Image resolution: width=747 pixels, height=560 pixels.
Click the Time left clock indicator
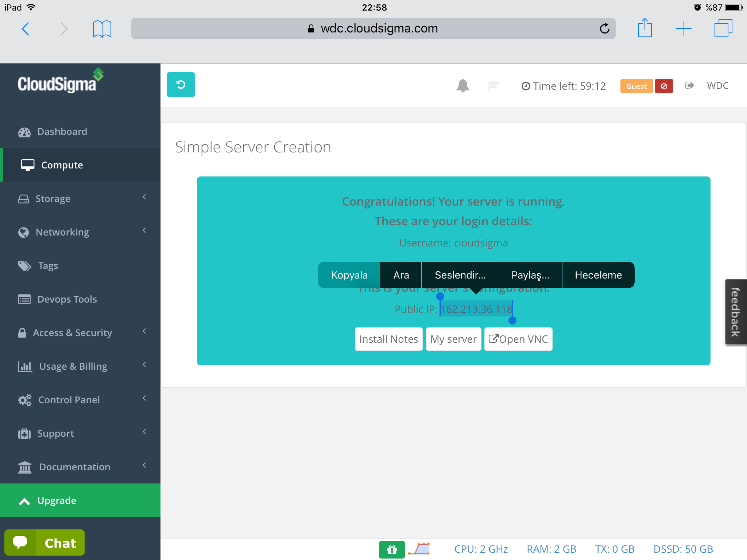pos(564,86)
